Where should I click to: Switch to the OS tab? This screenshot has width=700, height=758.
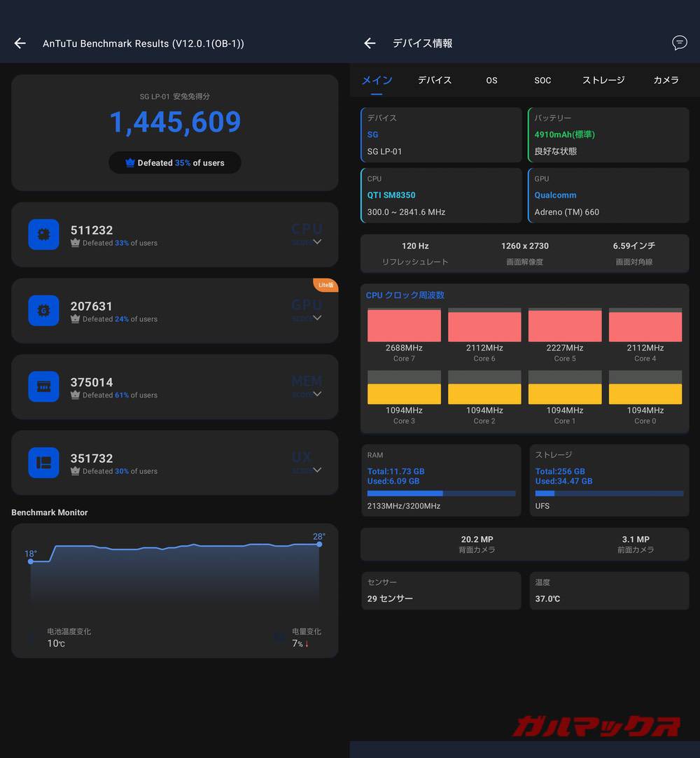[x=491, y=80]
